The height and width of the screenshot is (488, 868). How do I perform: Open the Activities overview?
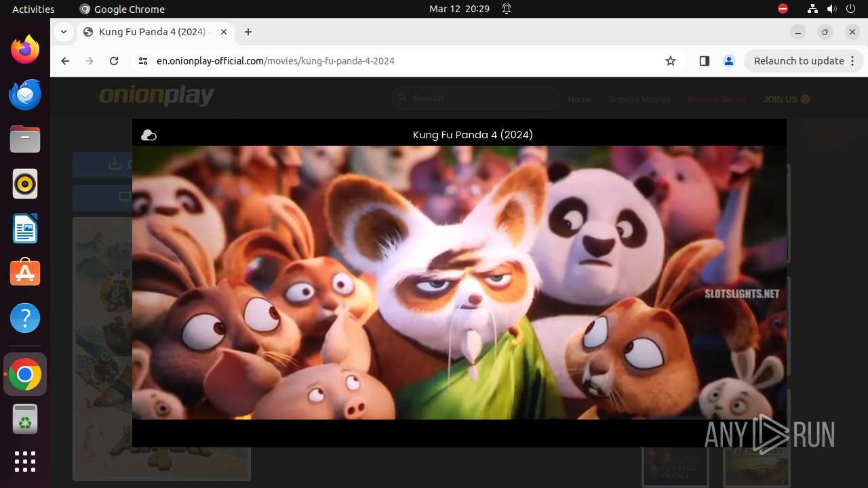[33, 9]
